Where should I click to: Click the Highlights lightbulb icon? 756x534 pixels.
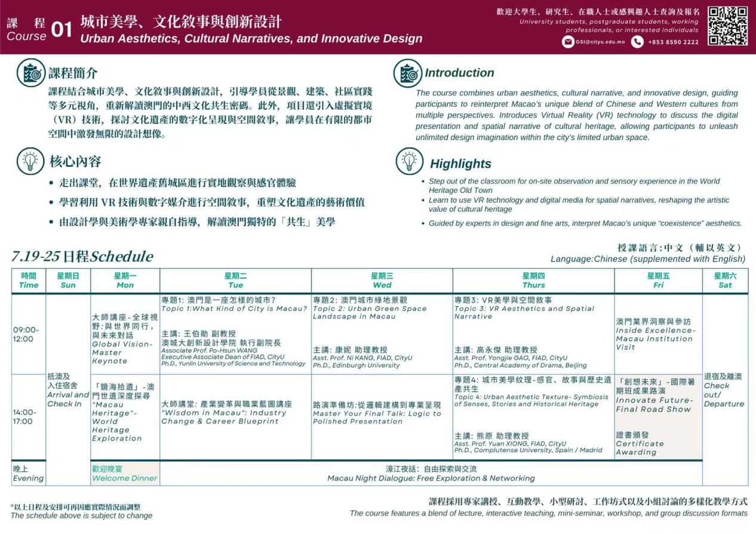point(407,160)
